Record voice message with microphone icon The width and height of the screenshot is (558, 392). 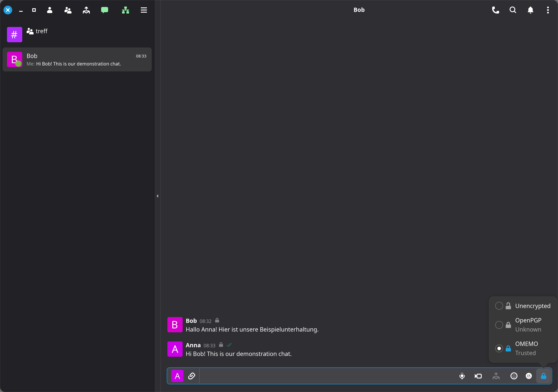pos(462,376)
